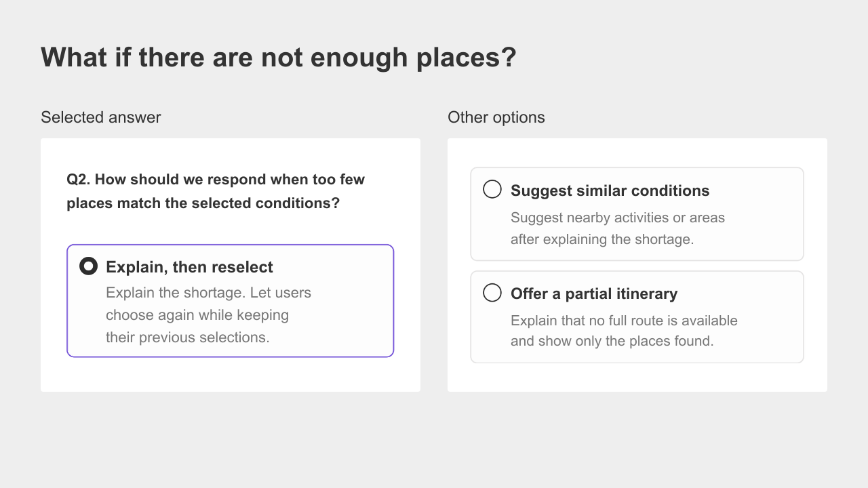The width and height of the screenshot is (868, 488).
Task: Click 'places match the selected conditions?' line
Action: coord(203,203)
